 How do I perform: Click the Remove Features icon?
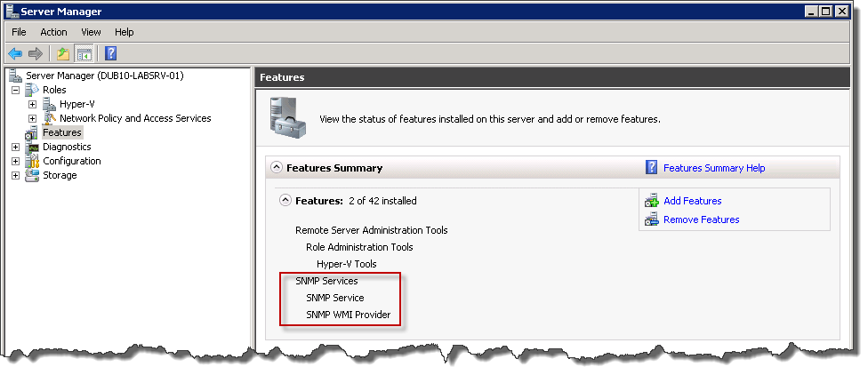(652, 220)
